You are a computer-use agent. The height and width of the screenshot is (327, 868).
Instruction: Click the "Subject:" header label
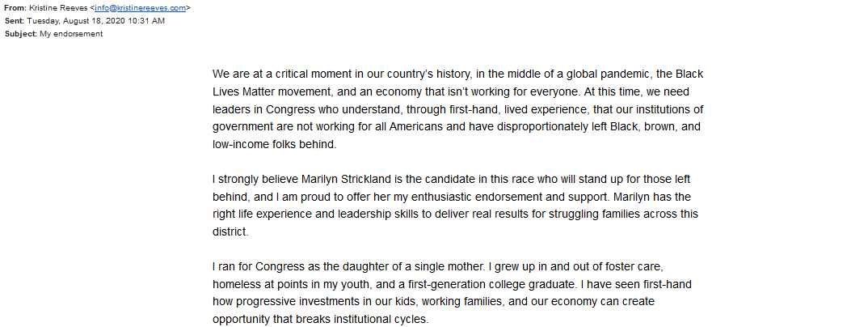pyautogui.click(x=21, y=34)
